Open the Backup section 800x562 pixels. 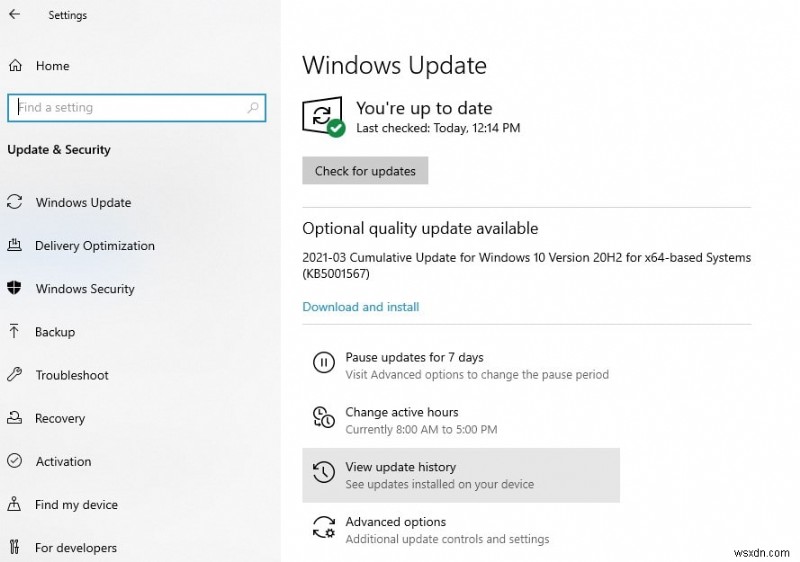click(55, 332)
